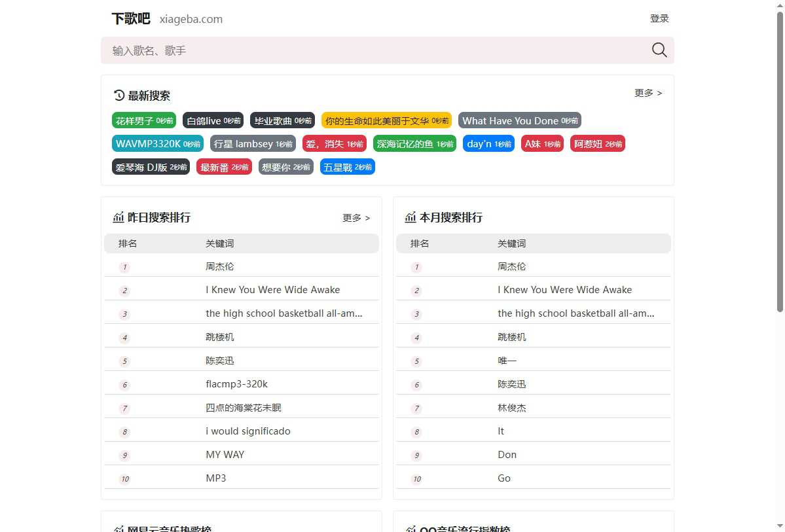This screenshot has height=532, width=785.
Task: Open 周杰伦 in this month's ranking
Action: pos(511,266)
